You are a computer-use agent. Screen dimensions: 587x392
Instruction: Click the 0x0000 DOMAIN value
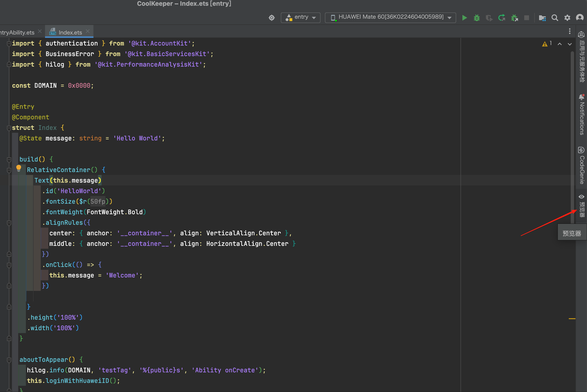(x=79, y=86)
